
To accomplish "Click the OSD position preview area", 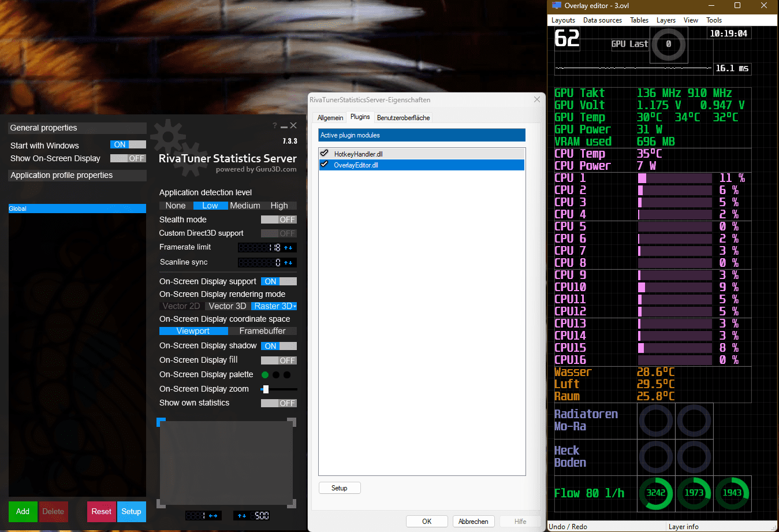I will click(226, 463).
